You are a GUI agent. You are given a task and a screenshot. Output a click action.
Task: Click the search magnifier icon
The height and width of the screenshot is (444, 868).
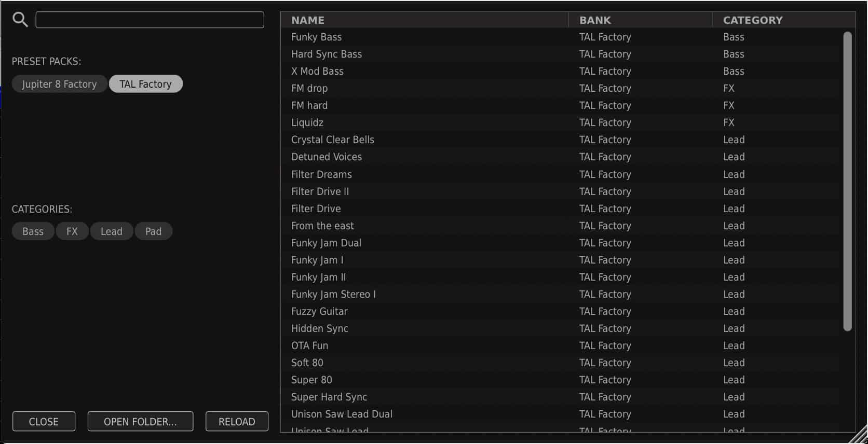pos(20,20)
